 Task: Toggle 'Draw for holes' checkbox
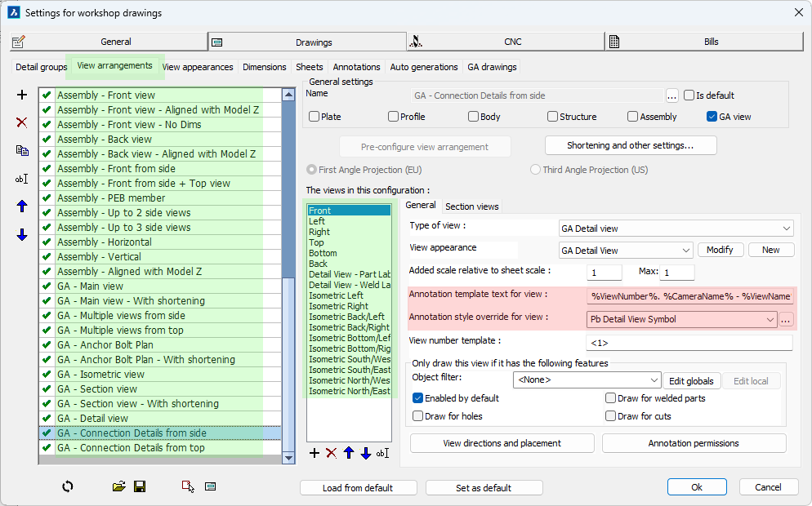point(418,416)
